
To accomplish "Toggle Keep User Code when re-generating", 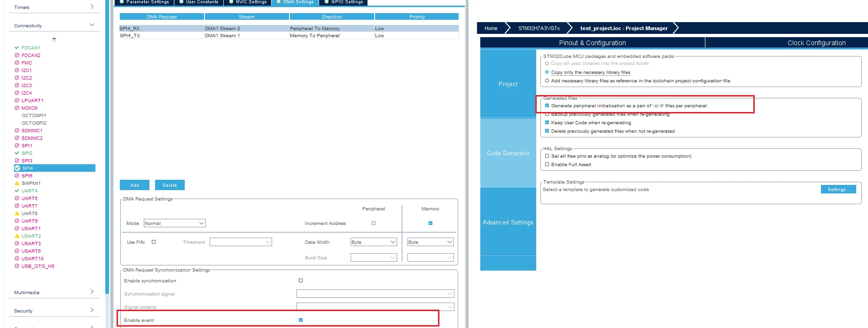I will [547, 123].
